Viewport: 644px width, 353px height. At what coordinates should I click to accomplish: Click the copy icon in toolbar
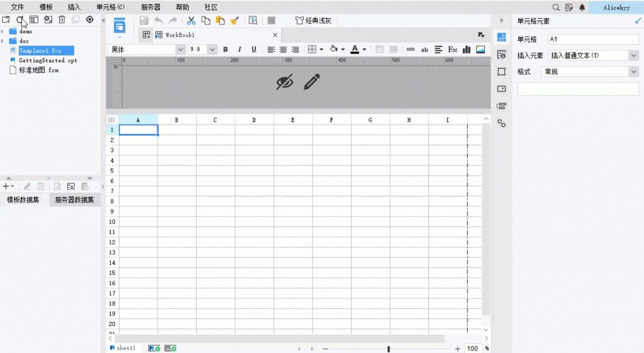pyautogui.click(x=206, y=21)
